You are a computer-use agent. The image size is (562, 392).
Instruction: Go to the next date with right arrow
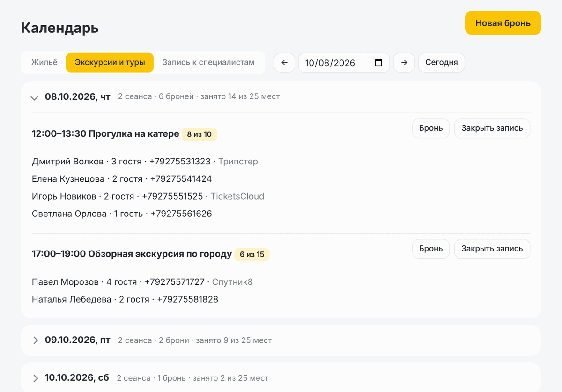click(x=404, y=63)
